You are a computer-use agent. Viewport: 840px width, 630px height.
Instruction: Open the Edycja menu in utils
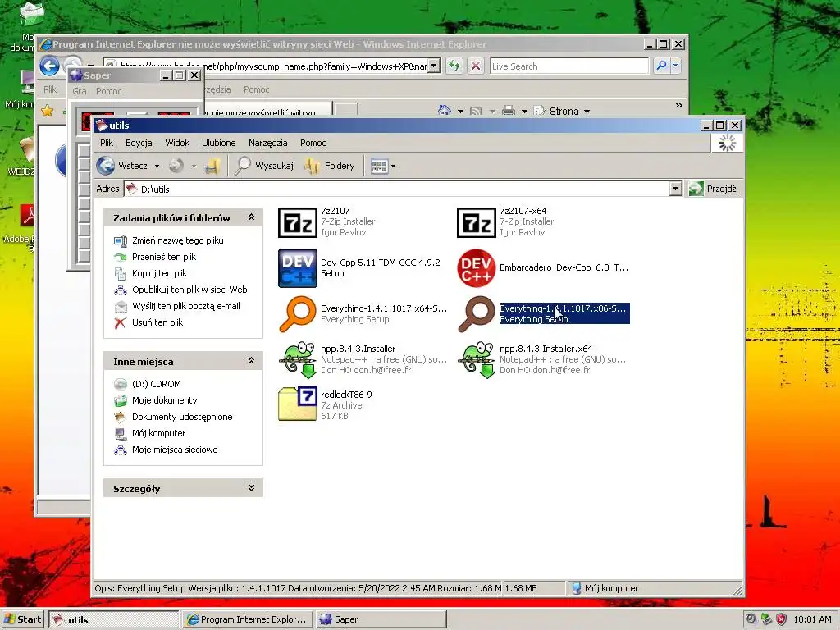[139, 143]
